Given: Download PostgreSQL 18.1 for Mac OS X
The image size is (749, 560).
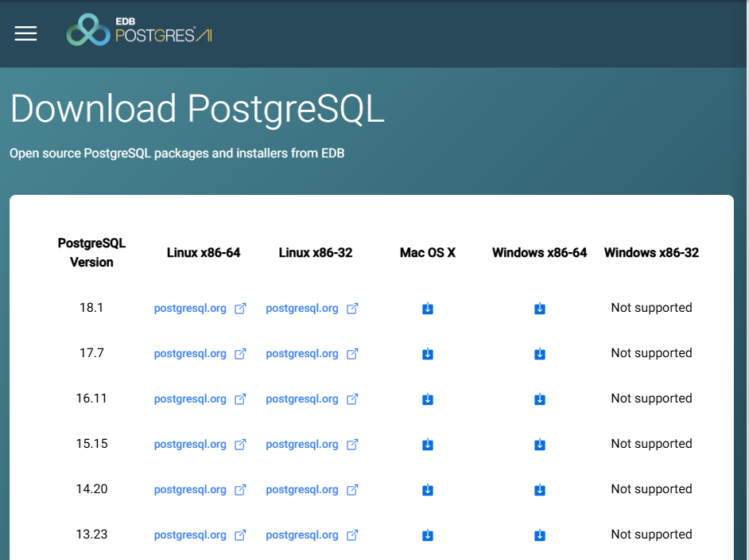Looking at the screenshot, I should [x=428, y=308].
